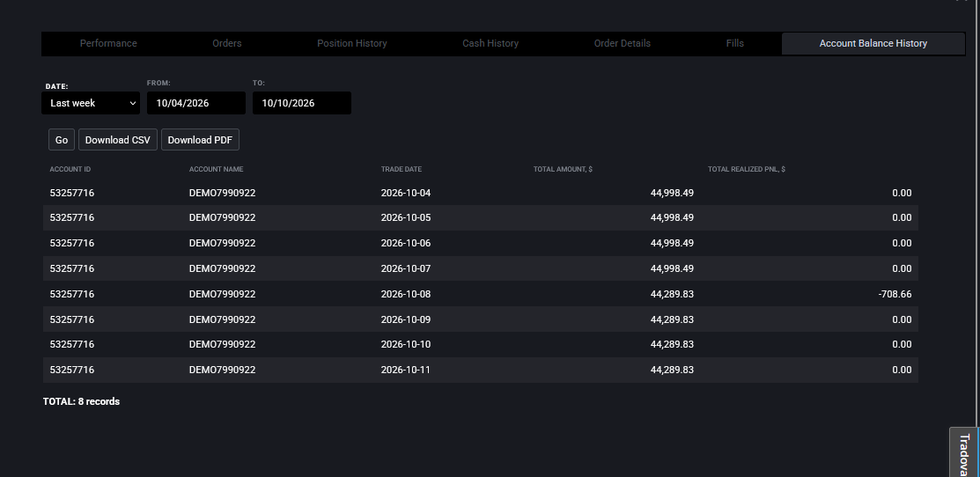Click the TOTAL: 8 records label
The height and width of the screenshot is (477, 980).
click(x=81, y=401)
